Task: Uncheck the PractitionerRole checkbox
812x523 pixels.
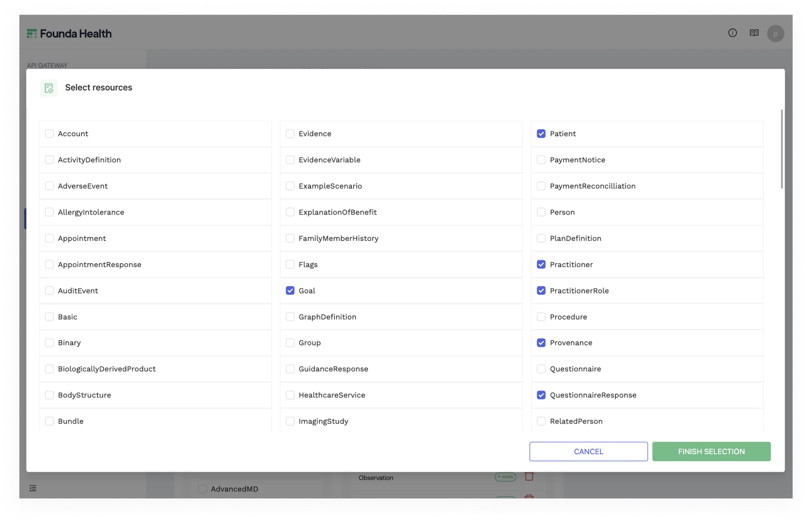Action: [x=541, y=290]
